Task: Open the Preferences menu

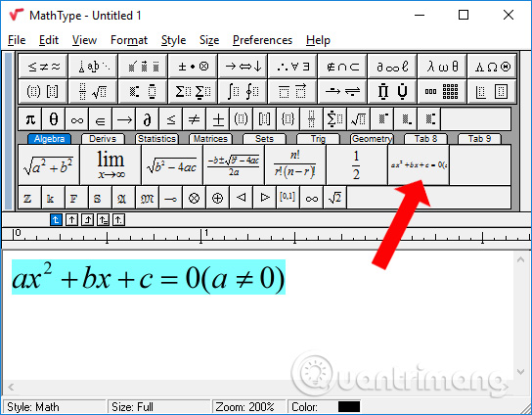Action: pyautogui.click(x=262, y=40)
